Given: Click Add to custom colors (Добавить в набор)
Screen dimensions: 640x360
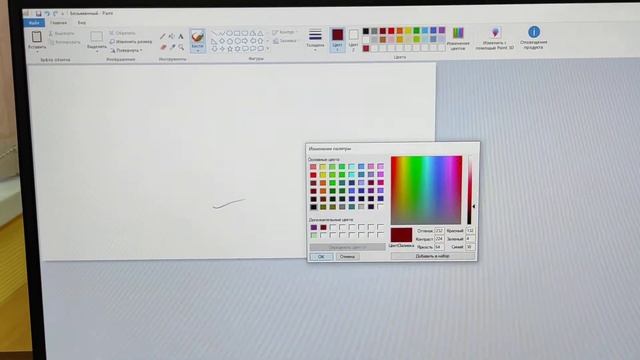Looking at the screenshot, I should [433, 256].
